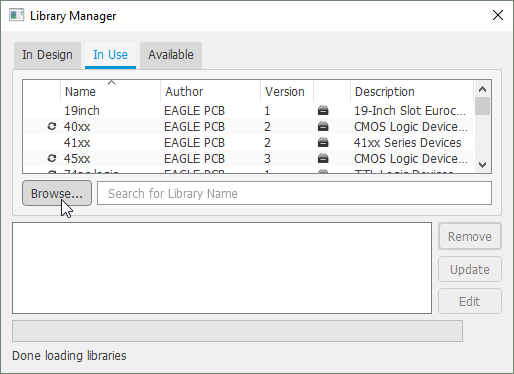The width and height of the screenshot is (514, 374).
Task: Switch to the In Design tab
Action: pos(47,55)
